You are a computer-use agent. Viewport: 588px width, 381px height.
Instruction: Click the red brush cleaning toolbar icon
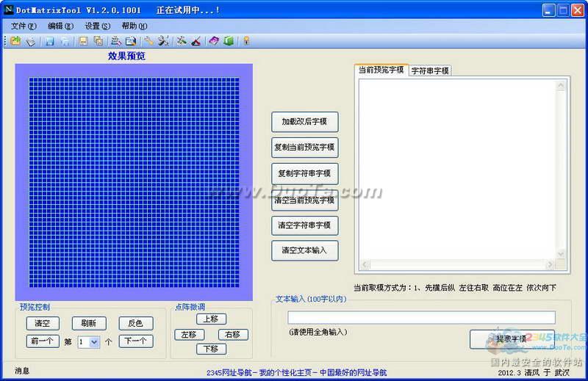coord(196,41)
